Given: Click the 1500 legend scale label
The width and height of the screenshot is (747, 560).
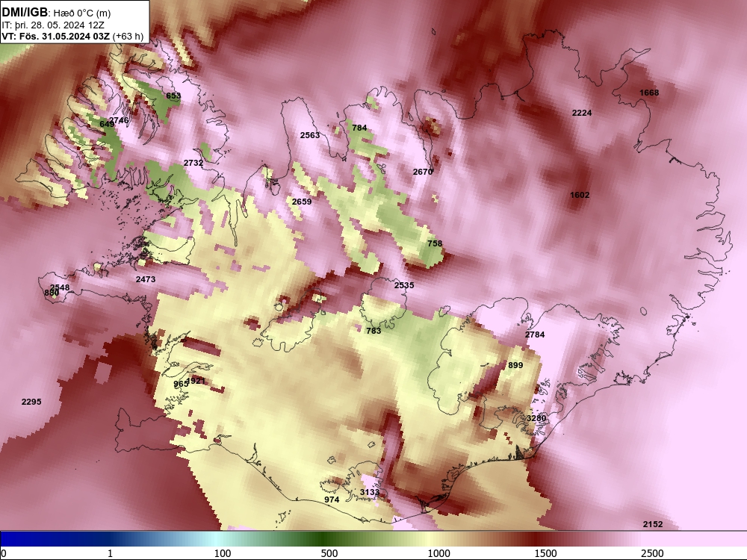Looking at the screenshot, I should [x=545, y=553].
